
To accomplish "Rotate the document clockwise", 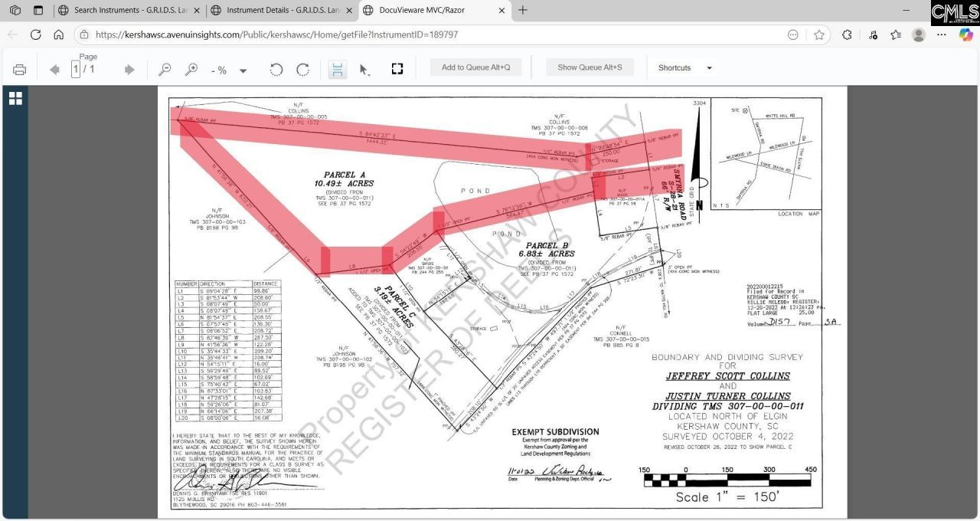I will pos(303,70).
